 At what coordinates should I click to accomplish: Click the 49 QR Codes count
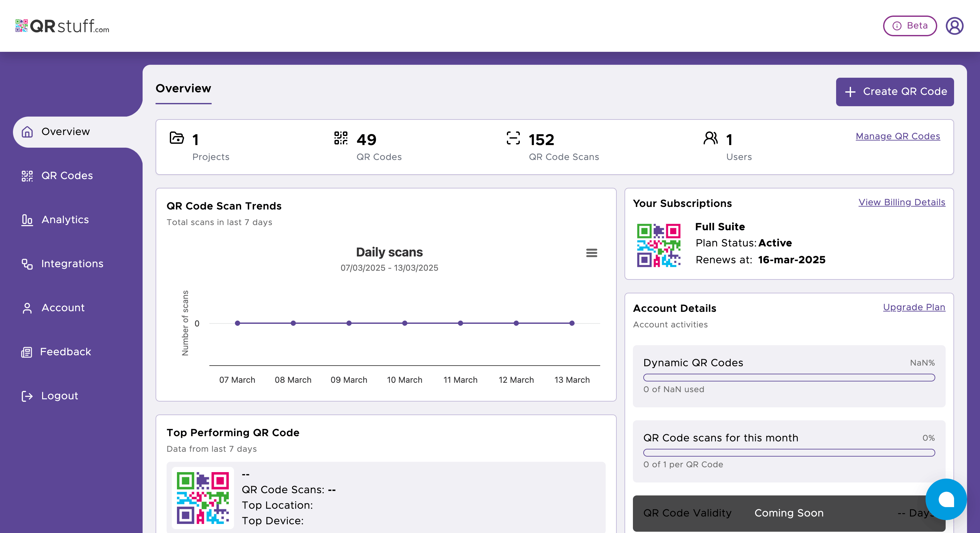(366, 140)
